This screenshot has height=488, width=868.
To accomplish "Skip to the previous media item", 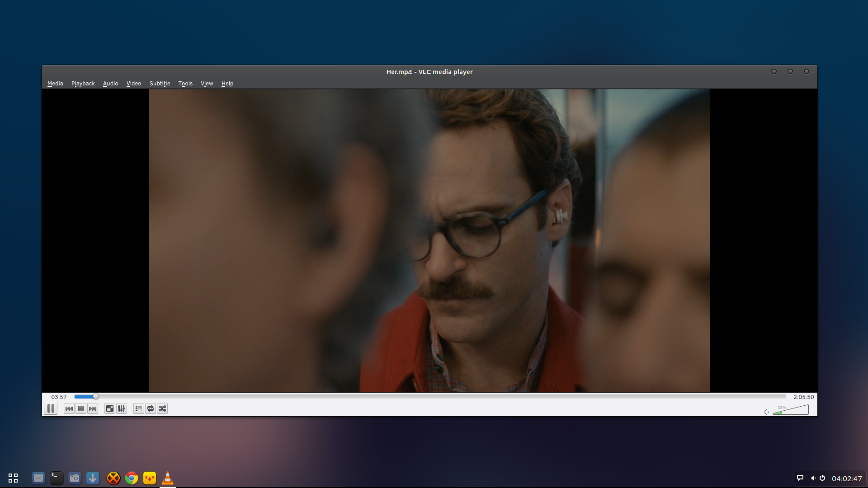I will point(69,408).
